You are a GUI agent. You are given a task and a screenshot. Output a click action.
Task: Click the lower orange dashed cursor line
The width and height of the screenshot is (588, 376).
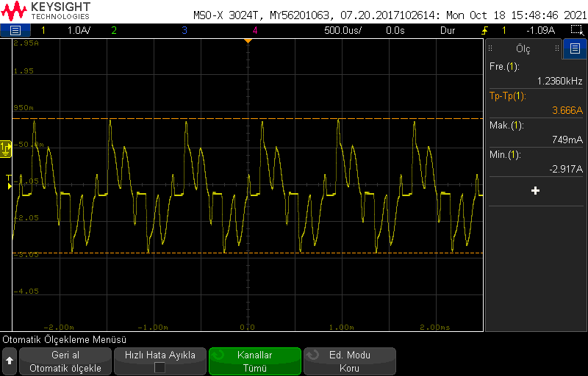point(248,253)
